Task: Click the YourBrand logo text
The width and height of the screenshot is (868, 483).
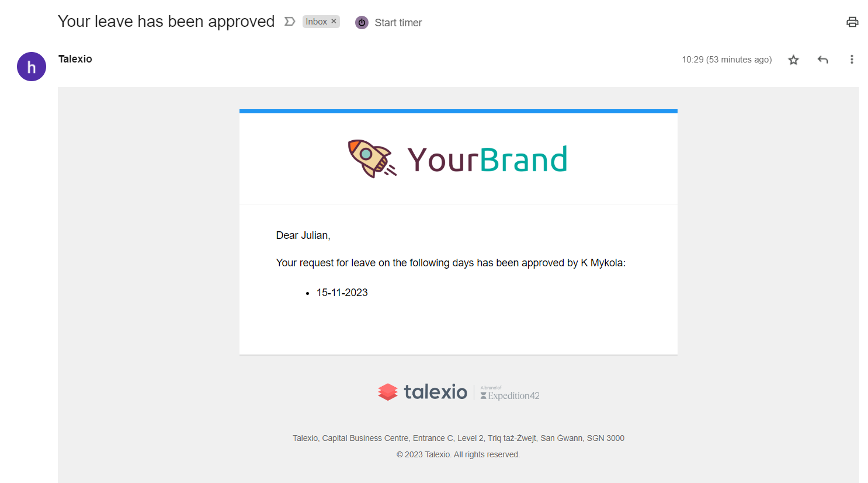Action: tap(487, 159)
